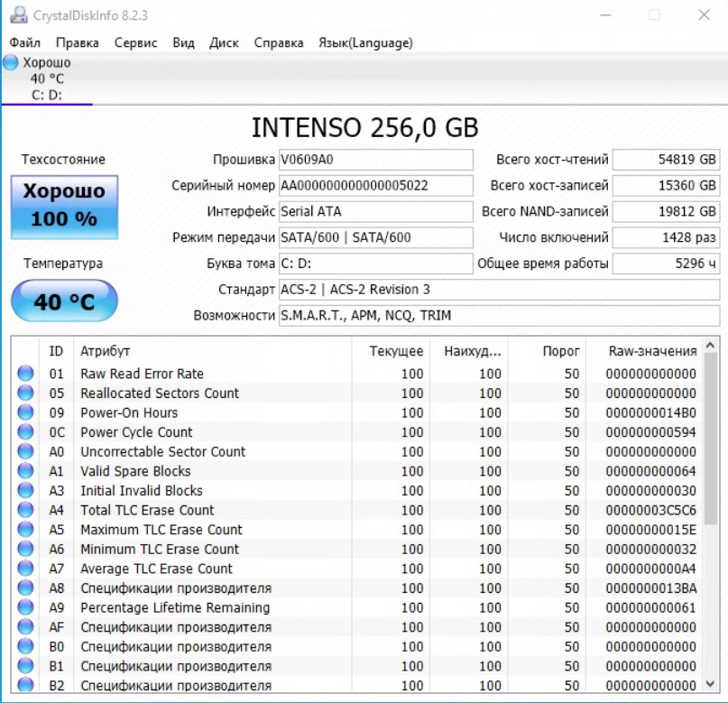Click the Хорошо 100 % health status button

pos(64,205)
